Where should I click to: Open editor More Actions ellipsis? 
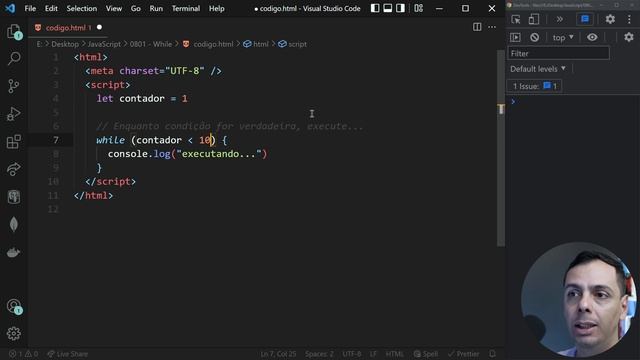492,27
